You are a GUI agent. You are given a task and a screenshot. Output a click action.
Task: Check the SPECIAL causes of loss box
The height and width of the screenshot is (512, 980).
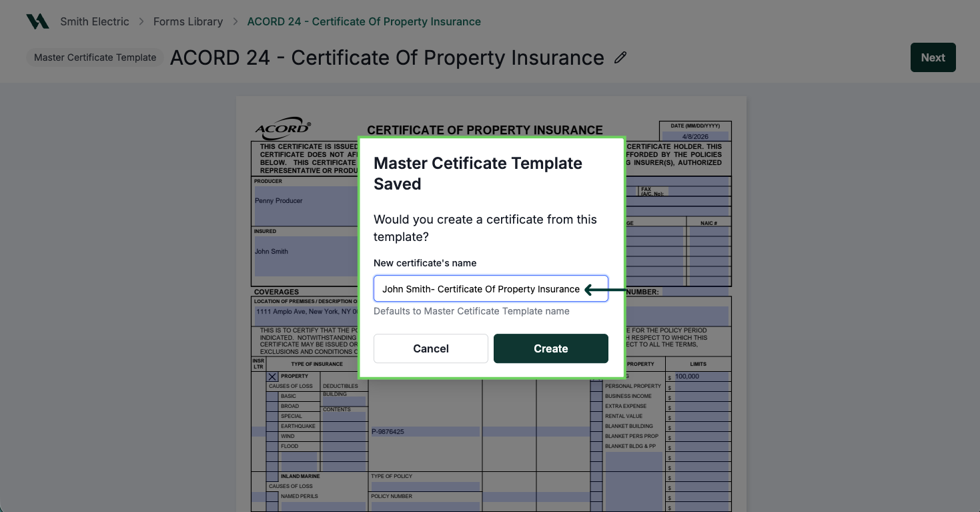272,417
